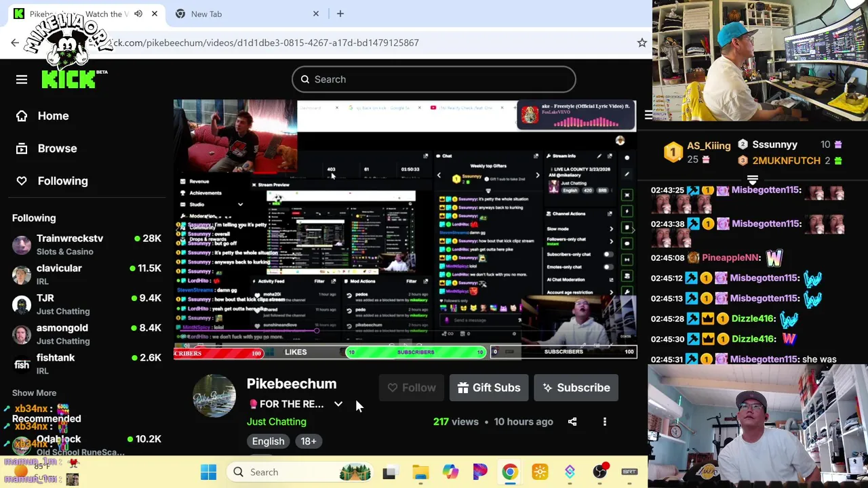The image size is (868, 488).
Task: Collapse chat with the panel toggle icon
Action: click(648, 115)
